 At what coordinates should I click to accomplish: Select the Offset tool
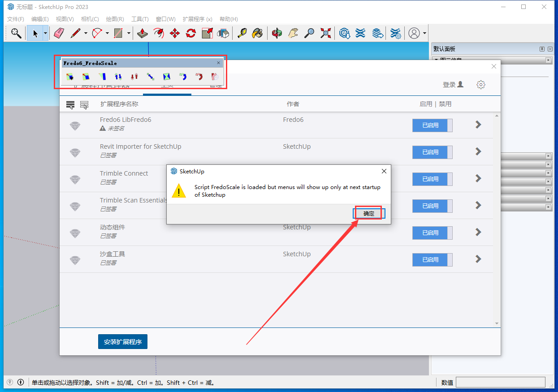159,33
